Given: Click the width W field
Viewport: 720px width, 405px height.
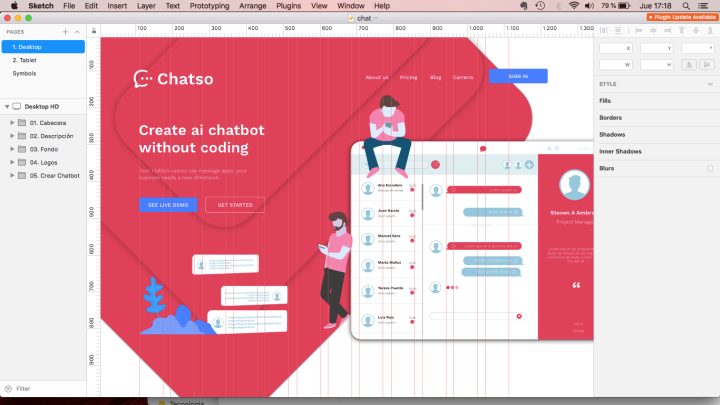Looking at the screenshot, I should [616, 65].
